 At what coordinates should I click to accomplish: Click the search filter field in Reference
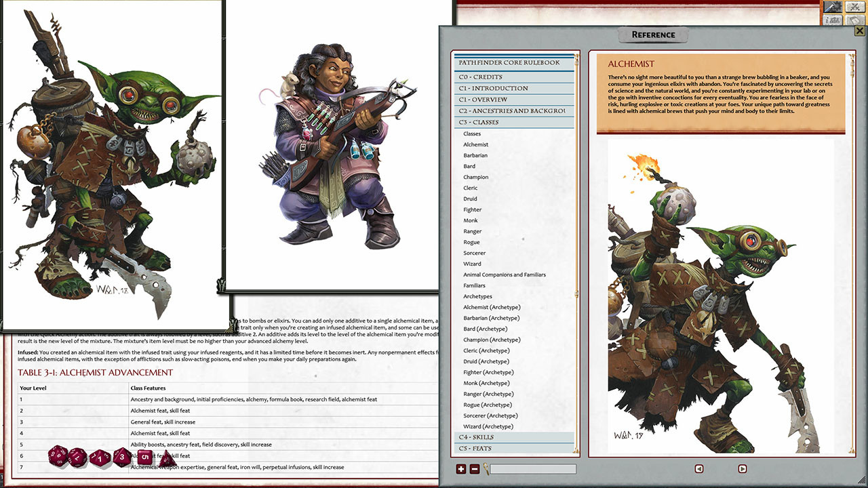point(533,469)
